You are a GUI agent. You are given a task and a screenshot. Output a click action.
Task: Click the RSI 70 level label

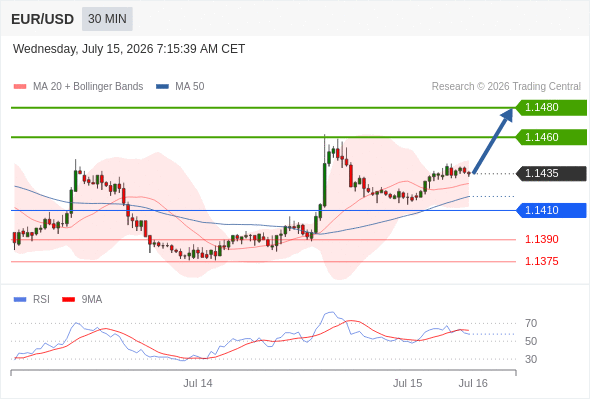pos(531,323)
